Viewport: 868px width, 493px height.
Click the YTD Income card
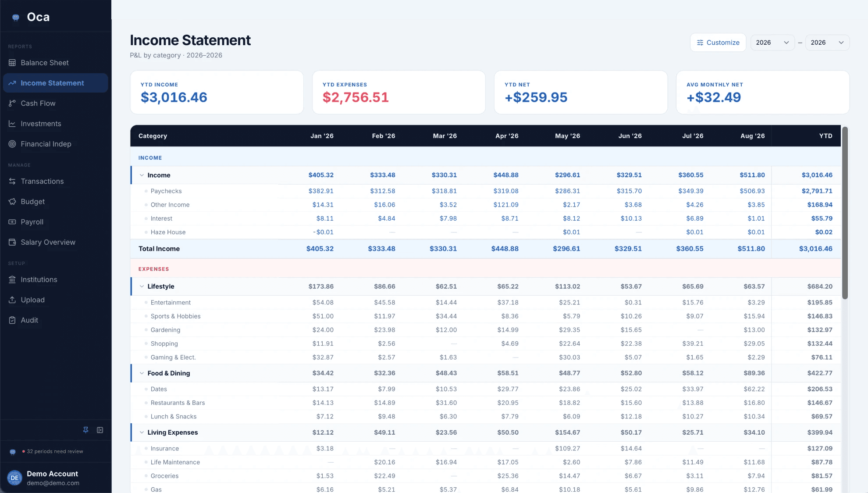click(x=217, y=93)
